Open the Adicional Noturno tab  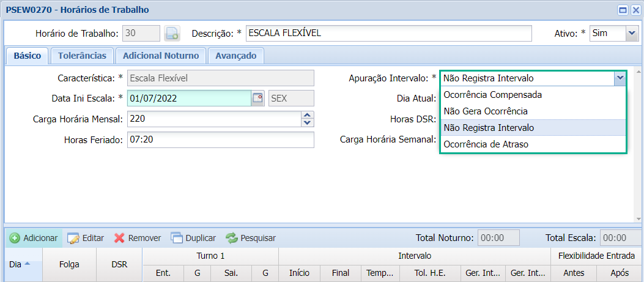coord(161,56)
